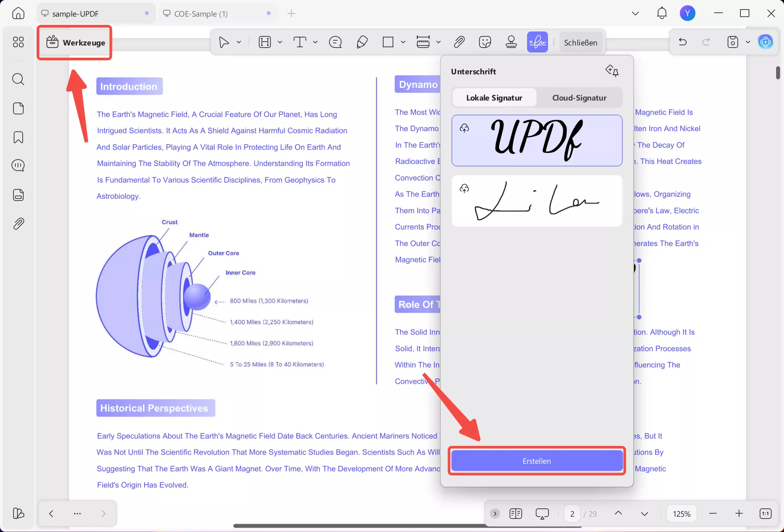Select the comment note tool
Image resolution: width=784 pixels, height=532 pixels.
click(335, 42)
